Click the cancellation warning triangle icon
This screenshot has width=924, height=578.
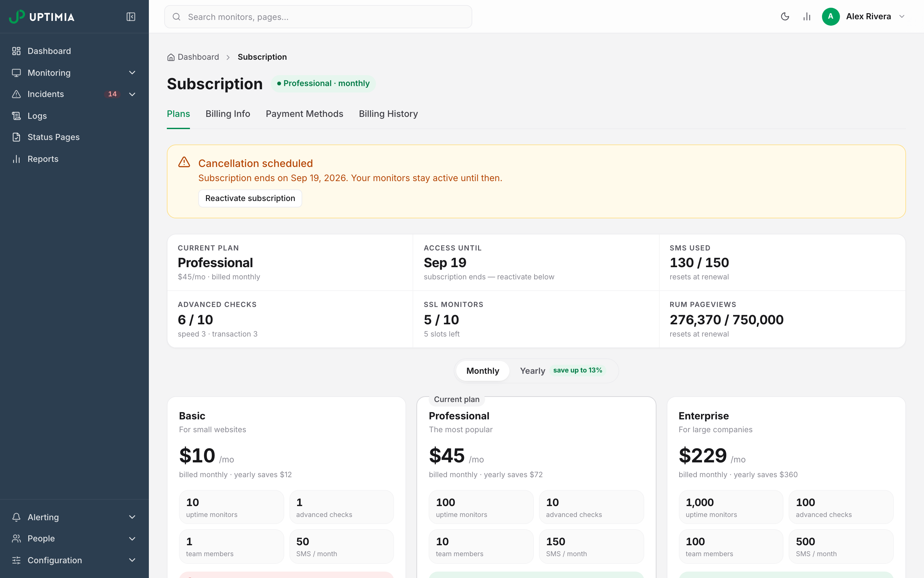(x=184, y=162)
